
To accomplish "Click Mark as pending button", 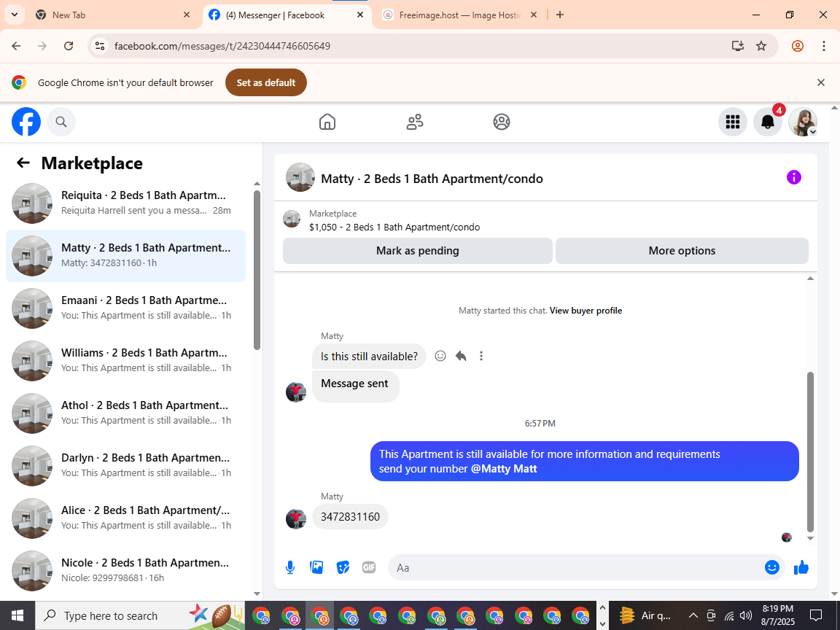I will tap(417, 251).
